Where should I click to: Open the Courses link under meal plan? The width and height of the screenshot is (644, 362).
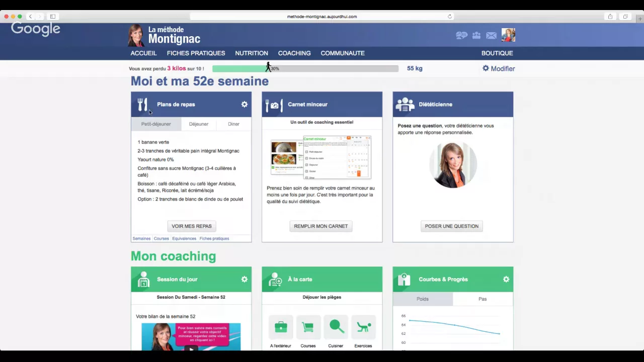click(x=162, y=238)
